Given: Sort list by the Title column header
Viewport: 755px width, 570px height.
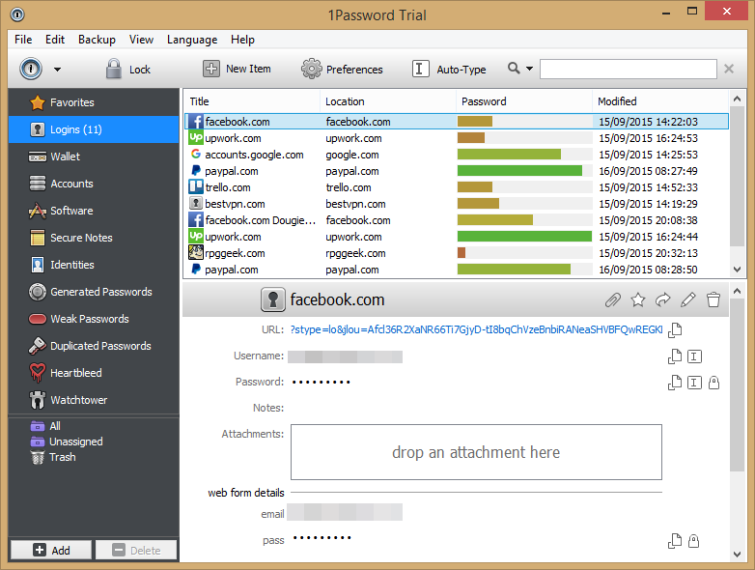Looking at the screenshot, I should click(x=252, y=102).
